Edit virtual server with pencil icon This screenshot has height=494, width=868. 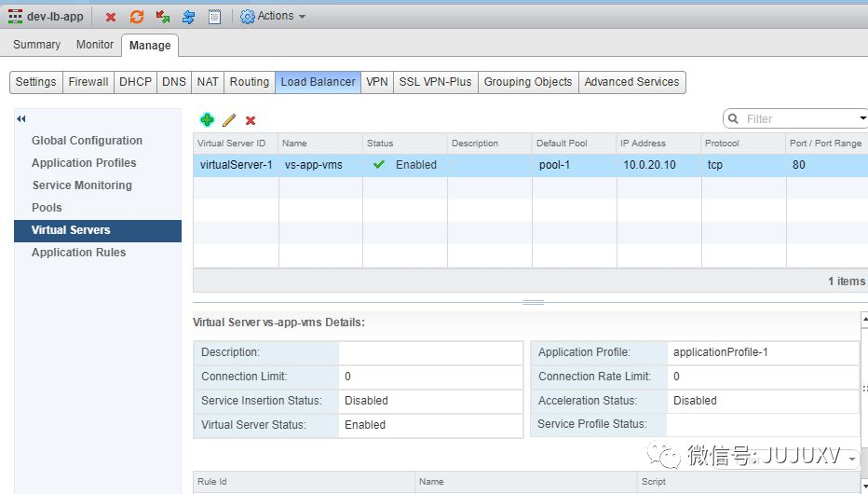coord(228,119)
